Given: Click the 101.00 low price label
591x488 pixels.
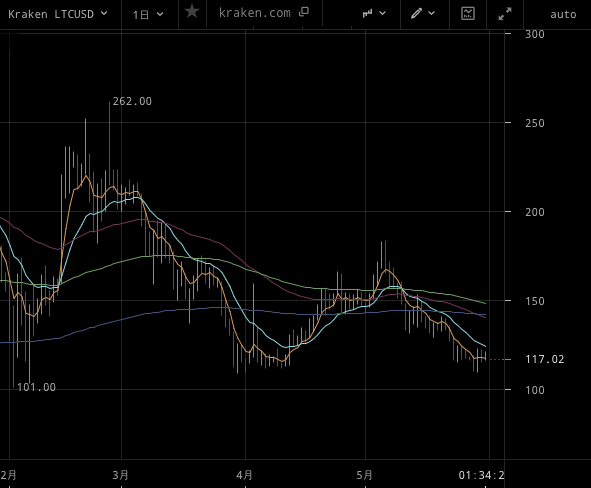Looking at the screenshot, I should coord(37,387).
